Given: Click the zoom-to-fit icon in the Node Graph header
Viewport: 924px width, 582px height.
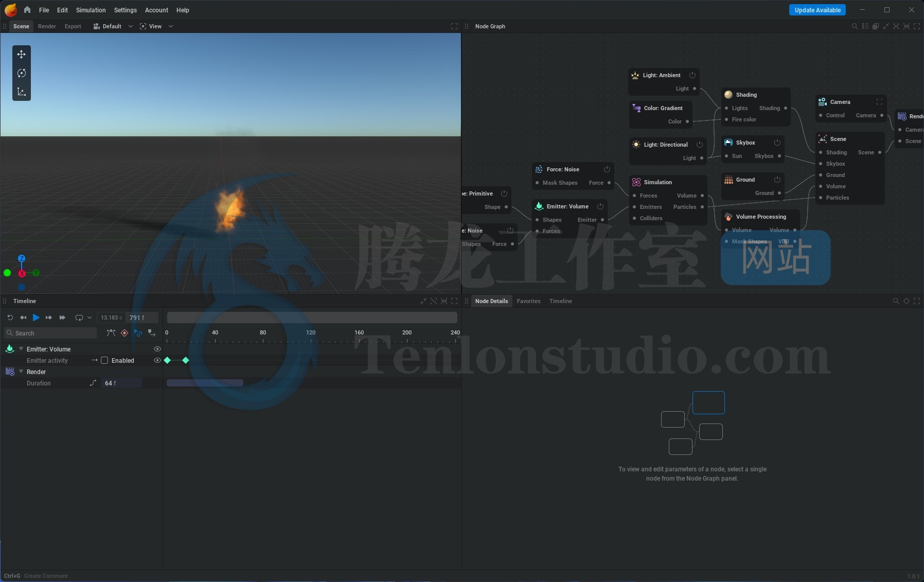Looking at the screenshot, I should click(896, 26).
